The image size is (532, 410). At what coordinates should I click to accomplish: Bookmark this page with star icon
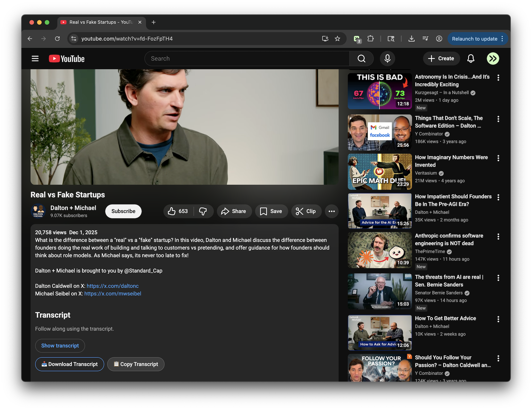pos(337,39)
